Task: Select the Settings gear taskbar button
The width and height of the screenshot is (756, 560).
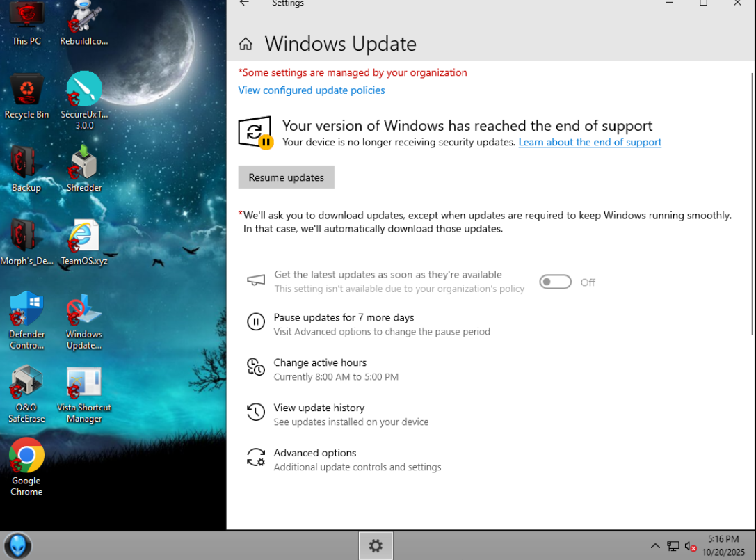Action: tap(376, 545)
